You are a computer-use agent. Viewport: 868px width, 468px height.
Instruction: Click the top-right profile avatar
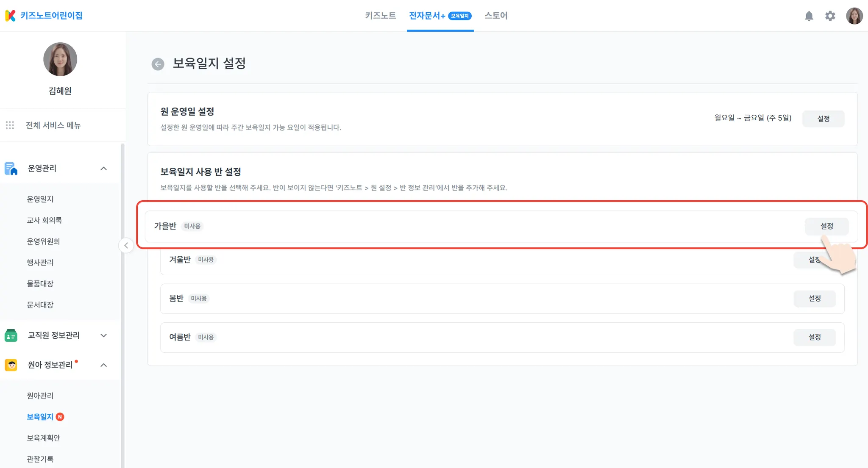pos(854,16)
